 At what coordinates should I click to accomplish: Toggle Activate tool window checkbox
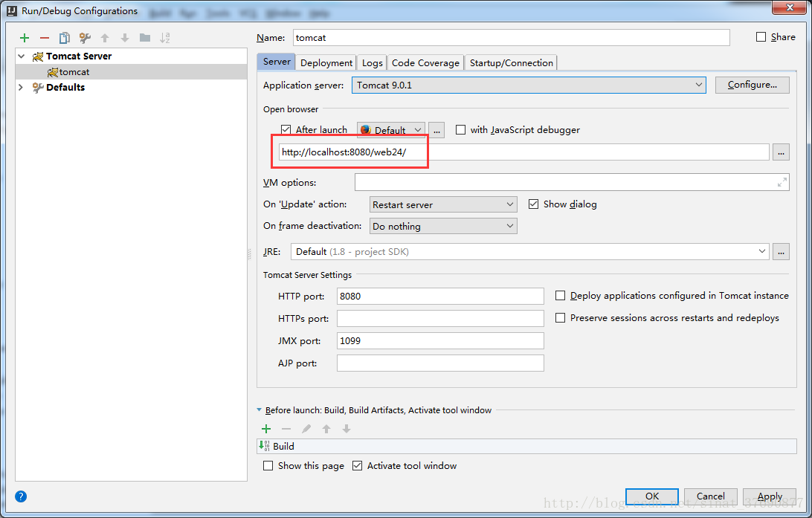tap(357, 466)
